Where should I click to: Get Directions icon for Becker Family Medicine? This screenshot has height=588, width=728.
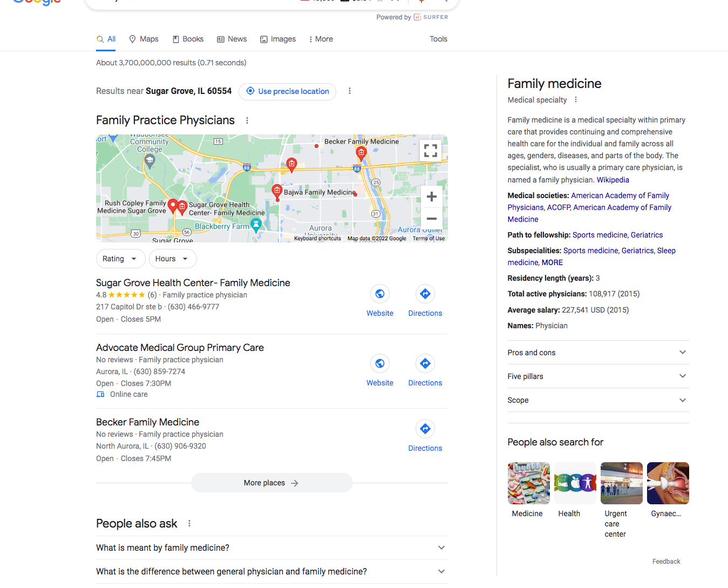point(425,429)
